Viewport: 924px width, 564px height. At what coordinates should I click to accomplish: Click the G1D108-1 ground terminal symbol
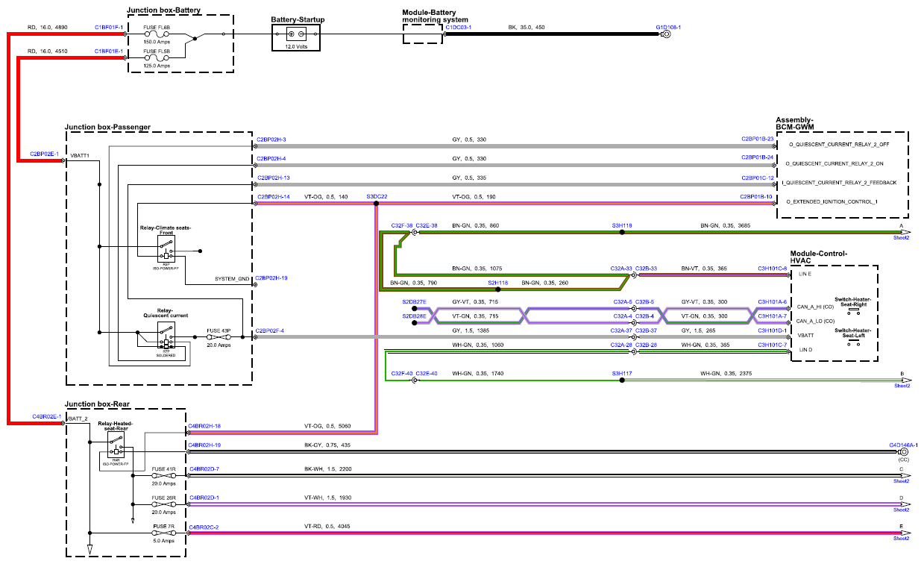point(666,34)
